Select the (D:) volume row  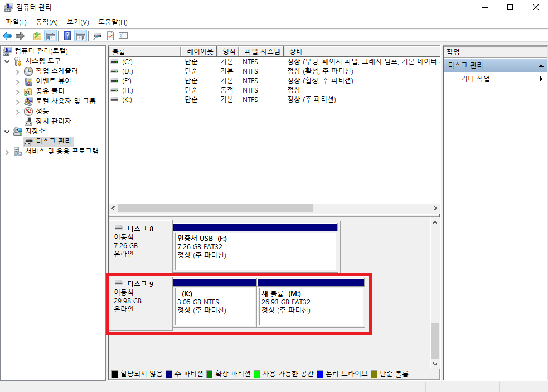click(274, 71)
